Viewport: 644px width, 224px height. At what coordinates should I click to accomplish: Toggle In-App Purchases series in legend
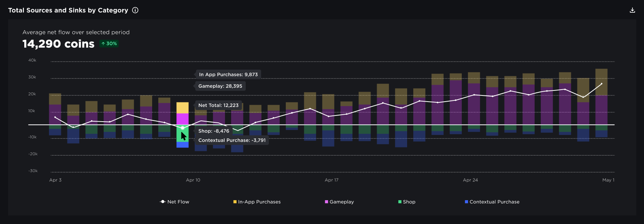[x=257, y=202]
